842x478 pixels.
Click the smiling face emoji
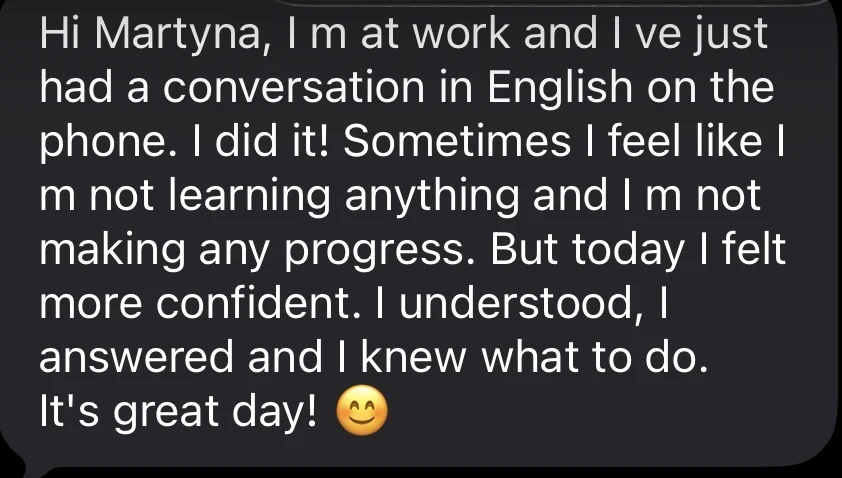coord(361,410)
